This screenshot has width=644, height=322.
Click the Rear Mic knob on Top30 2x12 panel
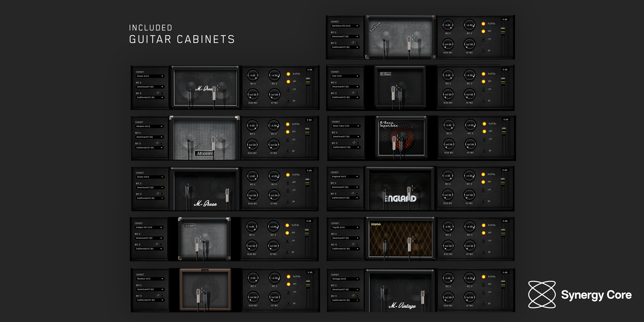click(x=448, y=246)
